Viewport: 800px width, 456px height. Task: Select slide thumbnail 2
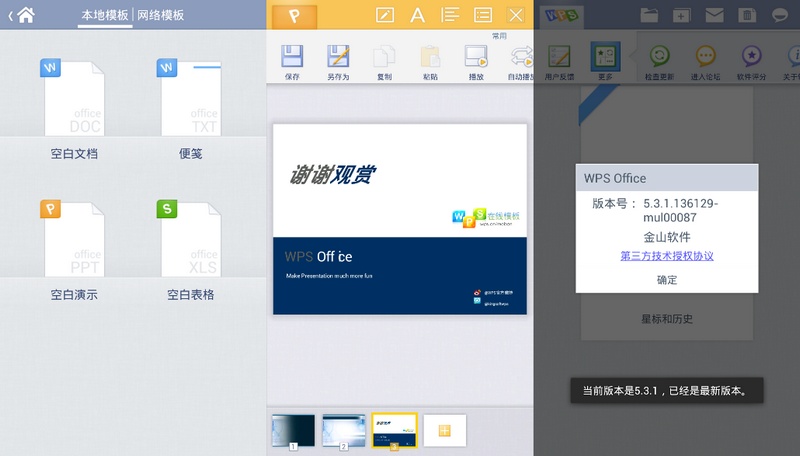(x=343, y=432)
